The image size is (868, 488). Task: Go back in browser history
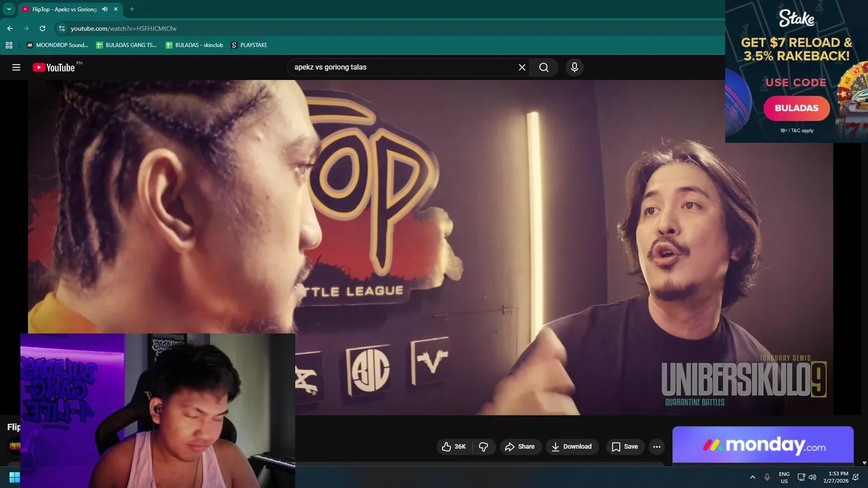click(x=9, y=28)
